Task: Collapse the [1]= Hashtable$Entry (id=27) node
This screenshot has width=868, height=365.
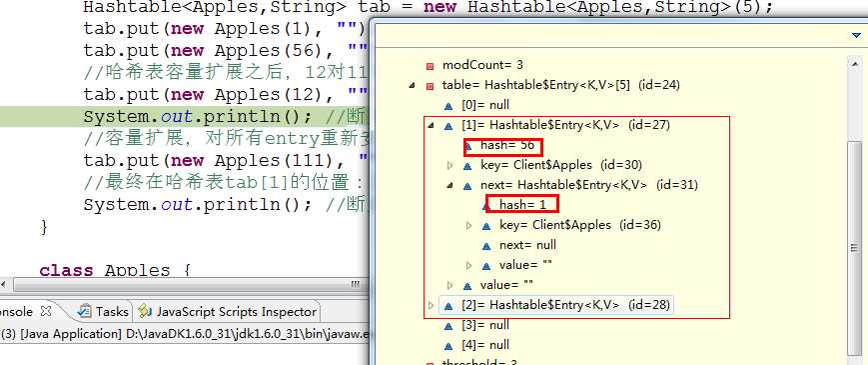Action: (x=431, y=126)
